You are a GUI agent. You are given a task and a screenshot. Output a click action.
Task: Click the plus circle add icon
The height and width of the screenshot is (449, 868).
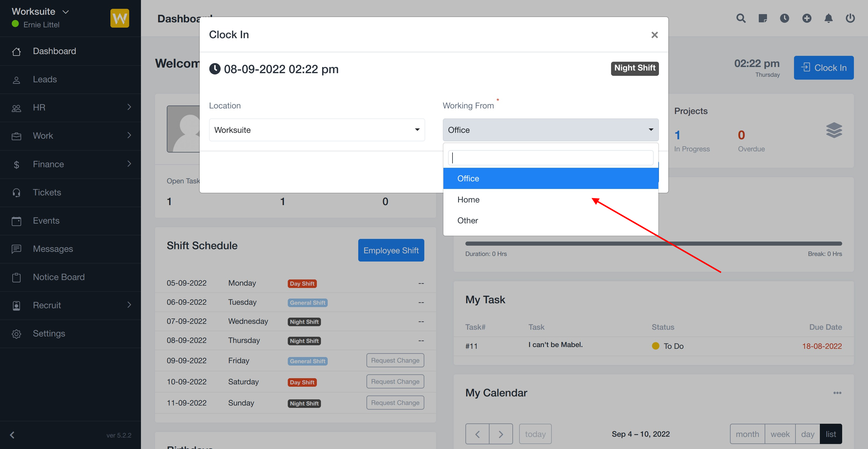[807, 18]
